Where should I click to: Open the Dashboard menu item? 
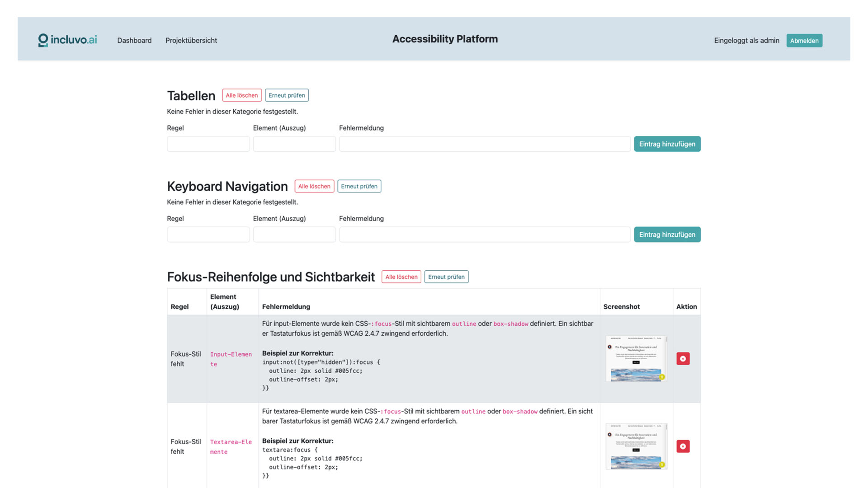pos(134,41)
